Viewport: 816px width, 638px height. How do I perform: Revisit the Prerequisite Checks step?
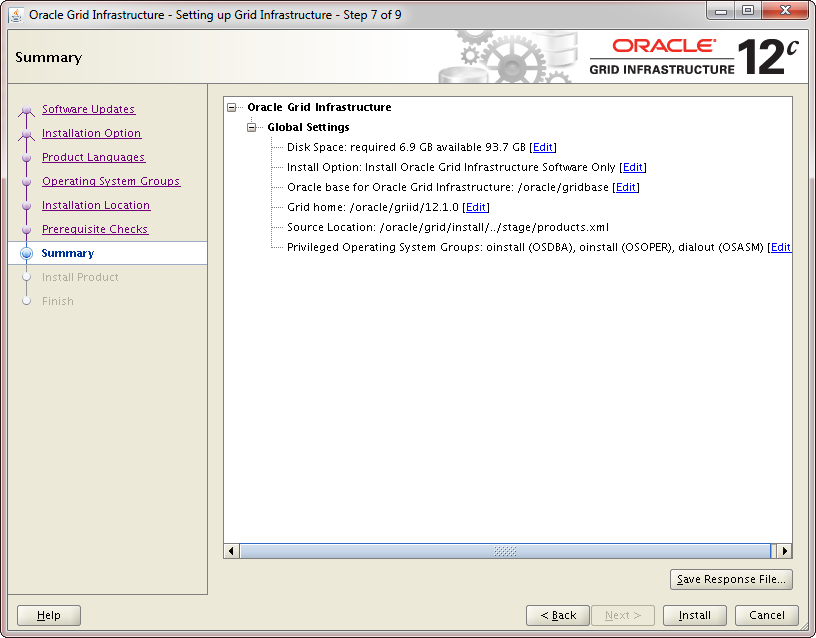[x=95, y=230]
